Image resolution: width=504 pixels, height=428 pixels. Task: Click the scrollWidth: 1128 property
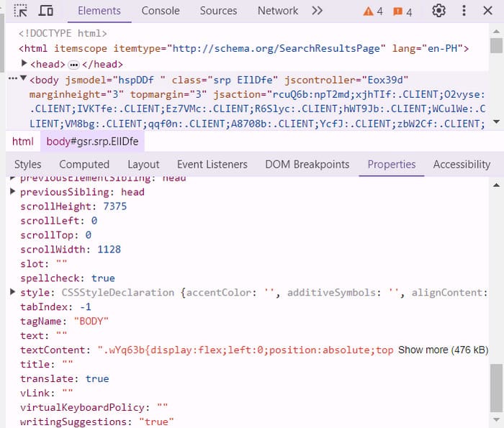click(x=71, y=250)
